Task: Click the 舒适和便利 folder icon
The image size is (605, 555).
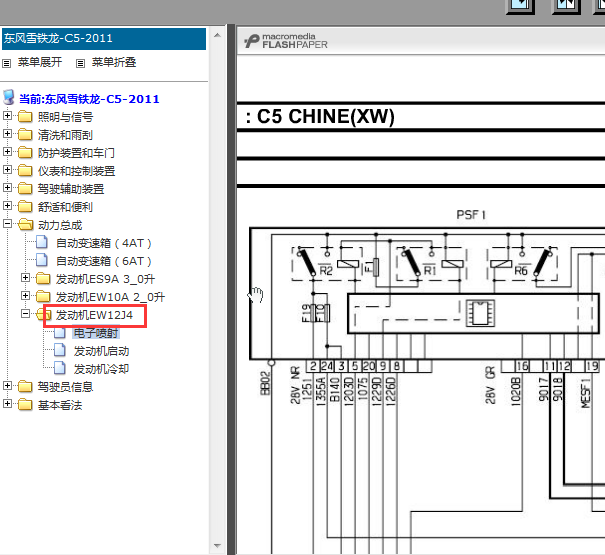Action: click(x=25, y=206)
